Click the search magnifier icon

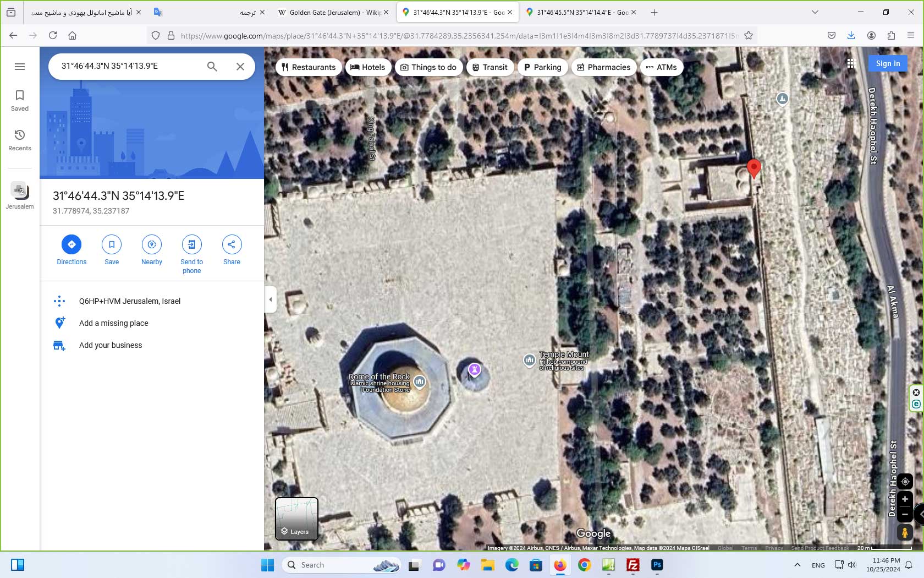tap(212, 67)
